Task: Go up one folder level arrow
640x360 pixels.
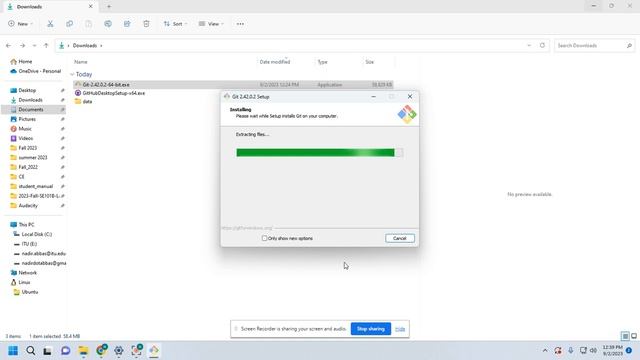Action: [46, 46]
